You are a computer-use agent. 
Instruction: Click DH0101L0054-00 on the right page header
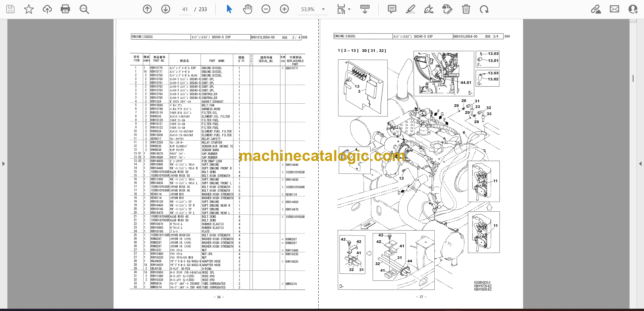click(x=465, y=36)
